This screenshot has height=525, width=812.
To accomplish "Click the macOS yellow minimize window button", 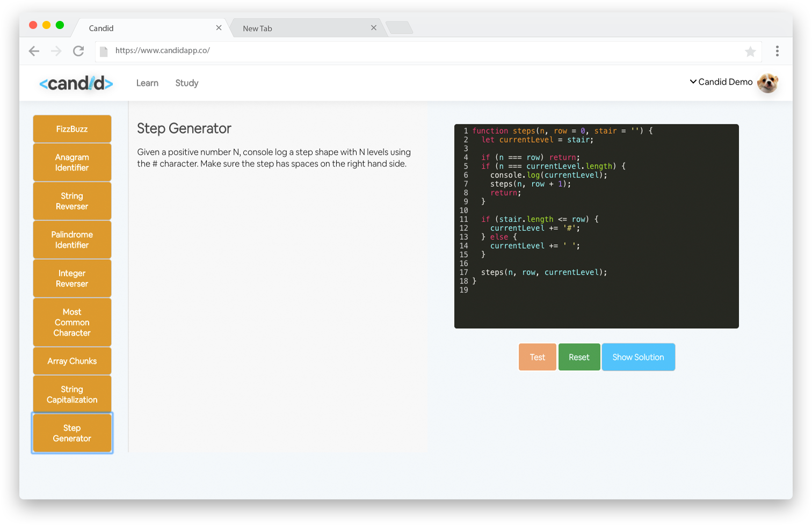I will pyautogui.click(x=46, y=25).
